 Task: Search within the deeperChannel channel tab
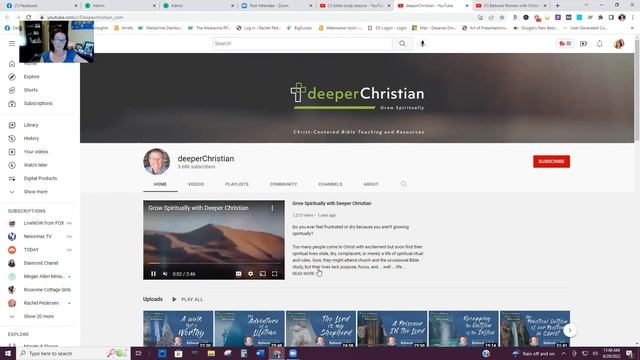point(404,184)
